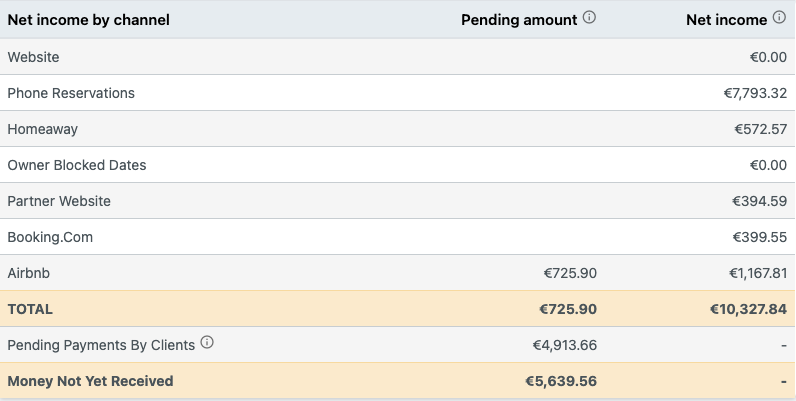Click the €5,639.56 money not received value
This screenshot has width=796, height=401.
(x=561, y=381)
